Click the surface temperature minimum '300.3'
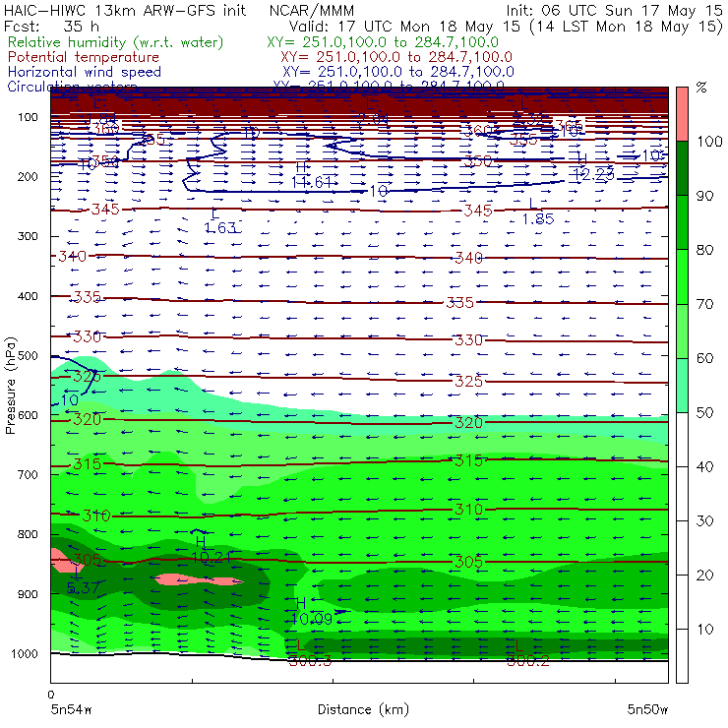 tap(310, 661)
